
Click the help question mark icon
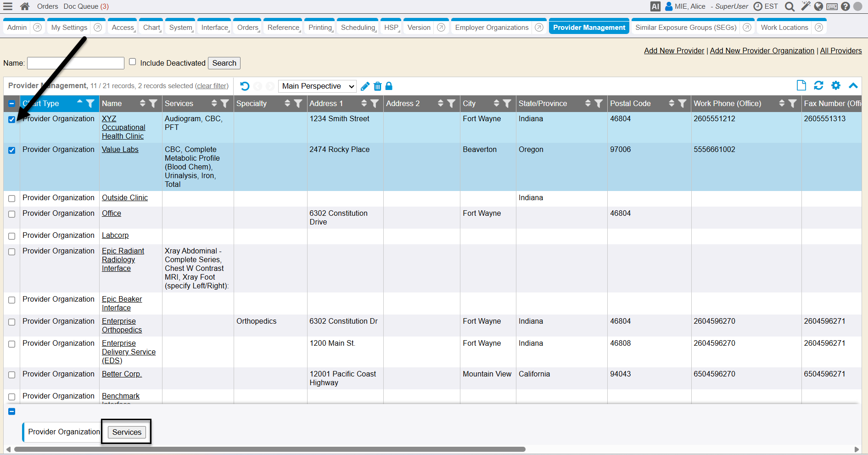coord(846,6)
